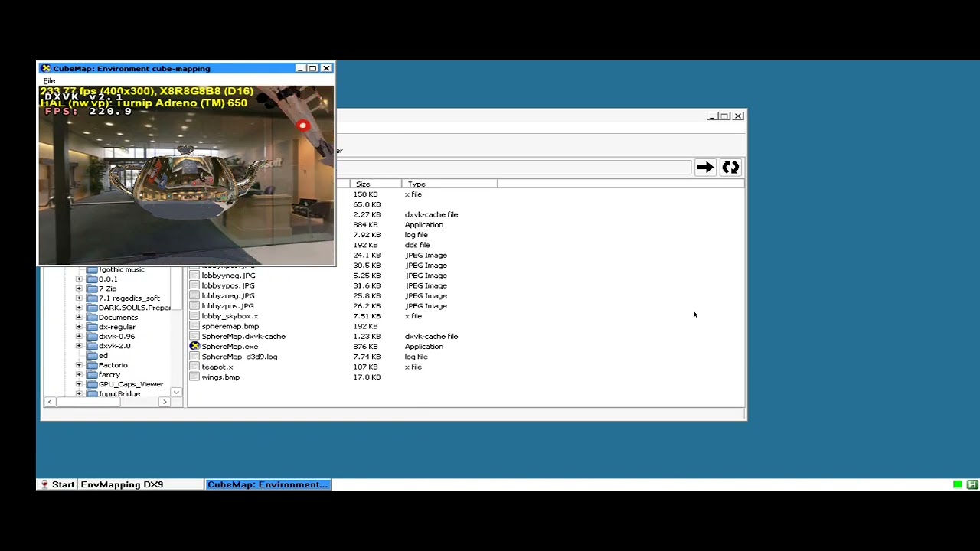
Task: Minimize the CubeMap window
Action: click(x=301, y=68)
